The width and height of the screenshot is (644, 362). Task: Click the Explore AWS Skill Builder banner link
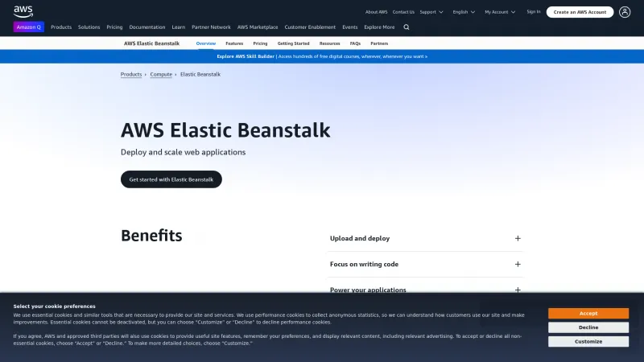pyautogui.click(x=322, y=56)
